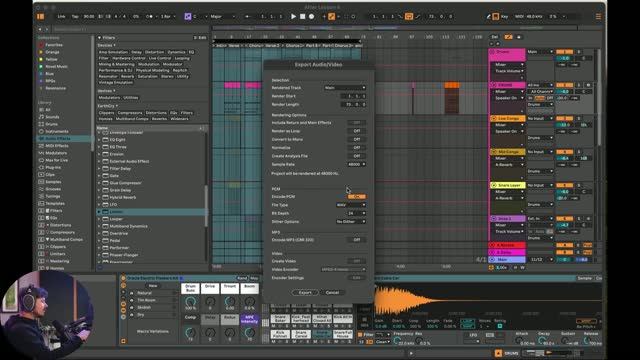Turn off Encode PCM toggle

coord(357,197)
